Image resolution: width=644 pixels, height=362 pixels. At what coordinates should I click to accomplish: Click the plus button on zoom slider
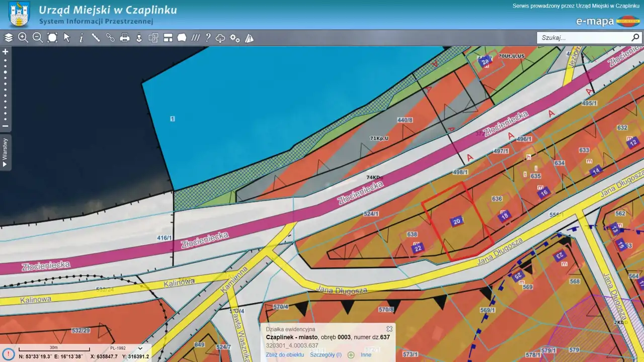click(x=6, y=52)
